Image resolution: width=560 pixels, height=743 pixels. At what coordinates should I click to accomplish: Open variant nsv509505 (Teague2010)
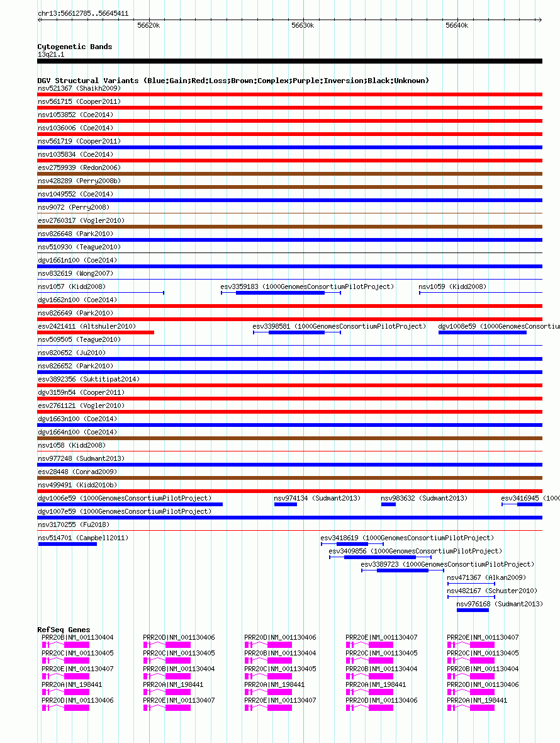(x=79, y=340)
